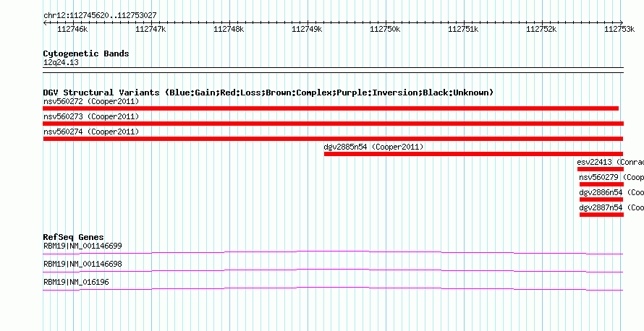The height and width of the screenshot is (331, 644).
Task: Select the magenta line of RBM19|NM_001146699
Action: [x=333, y=252]
